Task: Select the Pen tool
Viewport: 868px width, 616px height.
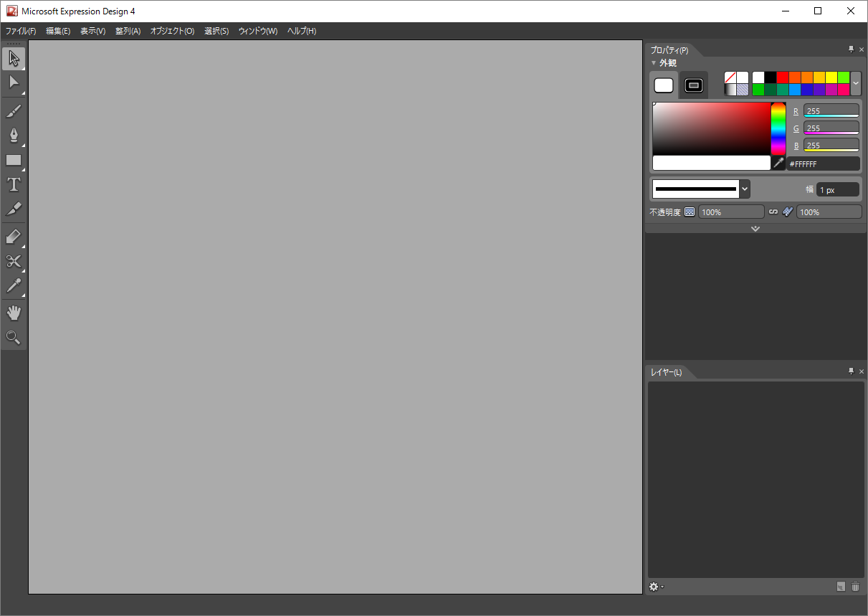Action: pyautogui.click(x=14, y=136)
